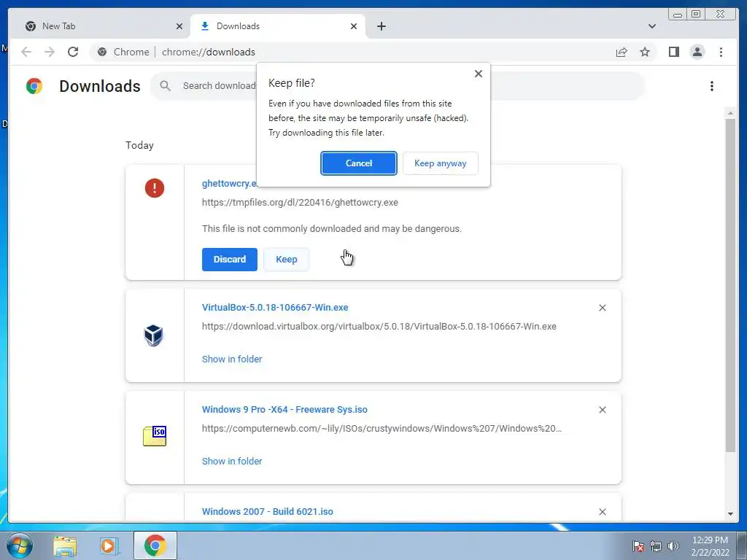Open Windows Explorer from taskbar
747x560 pixels.
(x=65, y=546)
